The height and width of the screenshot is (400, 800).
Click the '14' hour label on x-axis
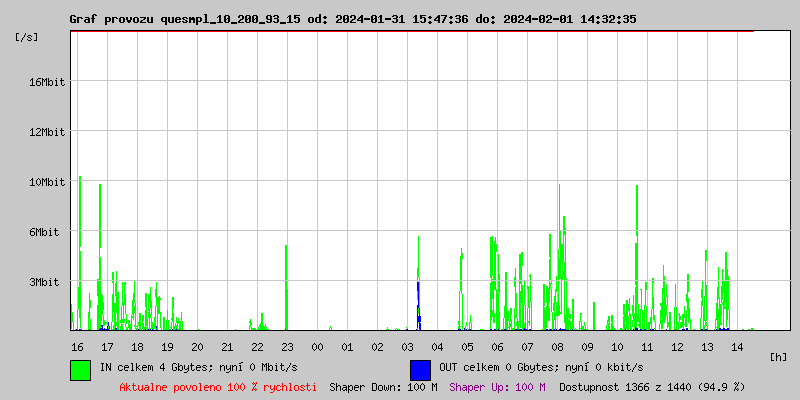click(x=737, y=346)
